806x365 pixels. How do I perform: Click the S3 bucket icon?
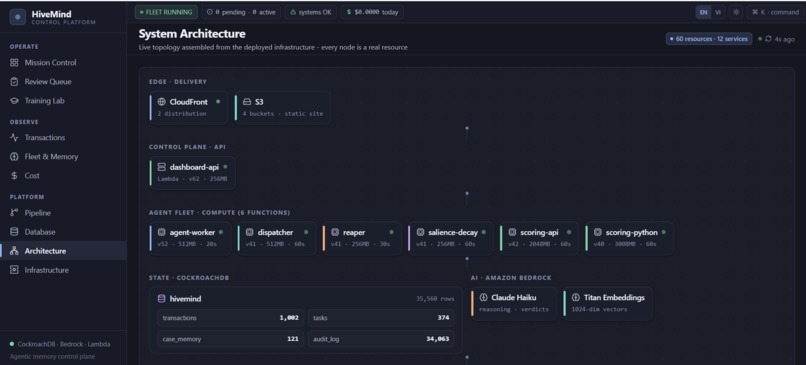[x=247, y=102]
